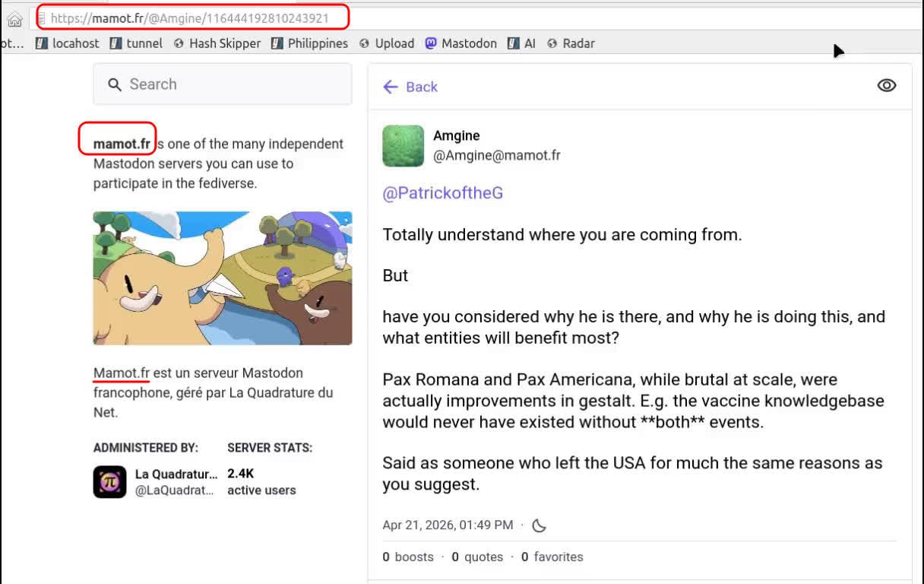The height and width of the screenshot is (584, 924).
Task: Click the Upload bookmark
Action: [387, 43]
